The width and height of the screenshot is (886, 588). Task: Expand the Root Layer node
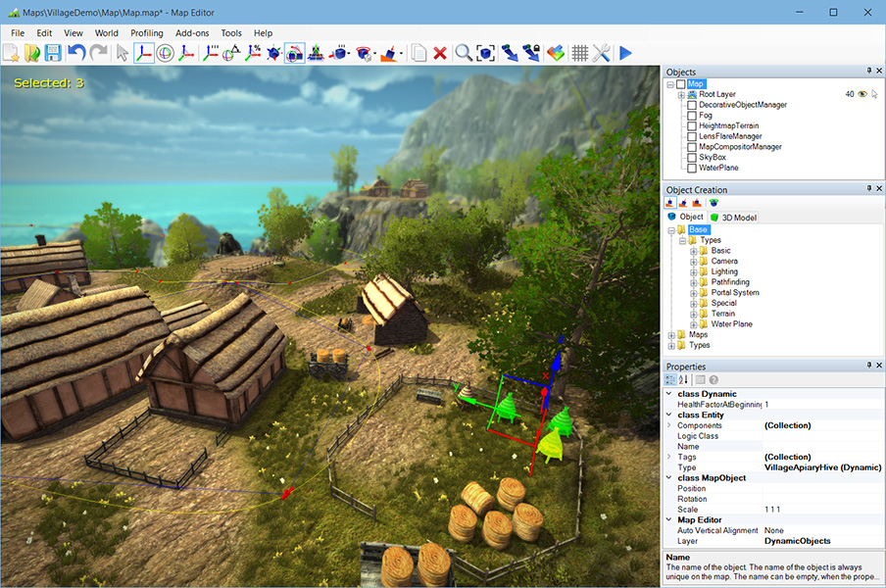pos(681,95)
